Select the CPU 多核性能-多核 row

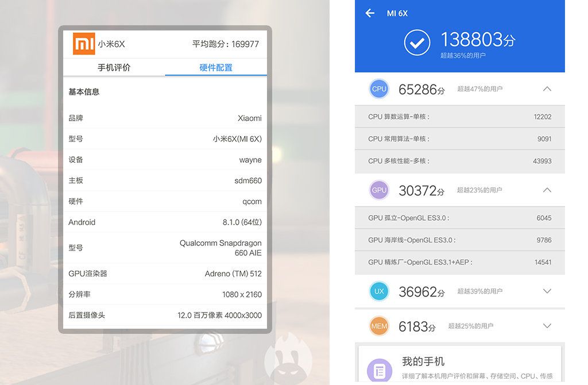pos(460,161)
